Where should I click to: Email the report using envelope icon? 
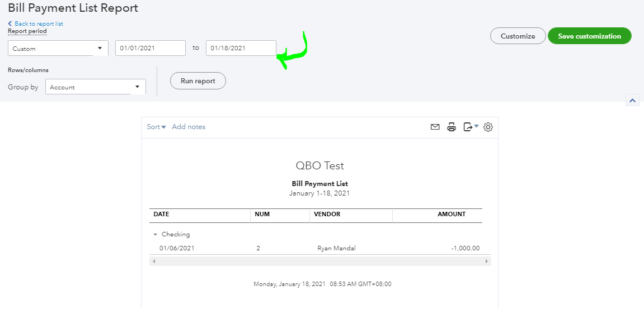(x=435, y=127)
